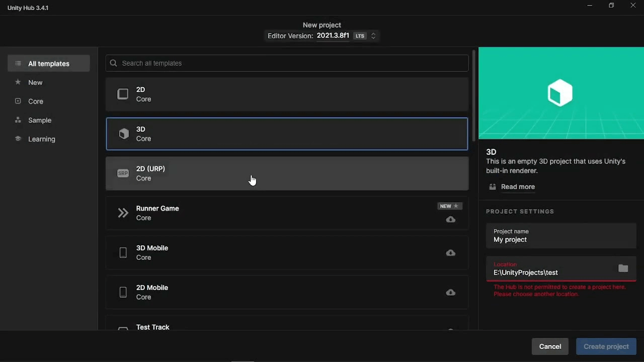Viewport: 644px width, 362px height.
Task: Click download icon for Runner Game template
Action: pyautogui.click(x=450, y=220)
